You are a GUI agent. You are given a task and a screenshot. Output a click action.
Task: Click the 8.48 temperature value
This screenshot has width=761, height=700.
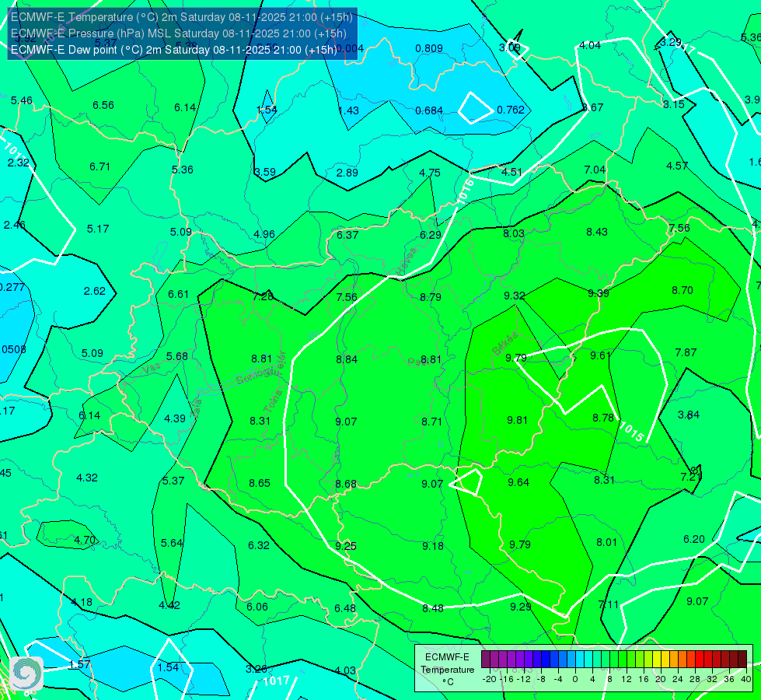[433, 609]
